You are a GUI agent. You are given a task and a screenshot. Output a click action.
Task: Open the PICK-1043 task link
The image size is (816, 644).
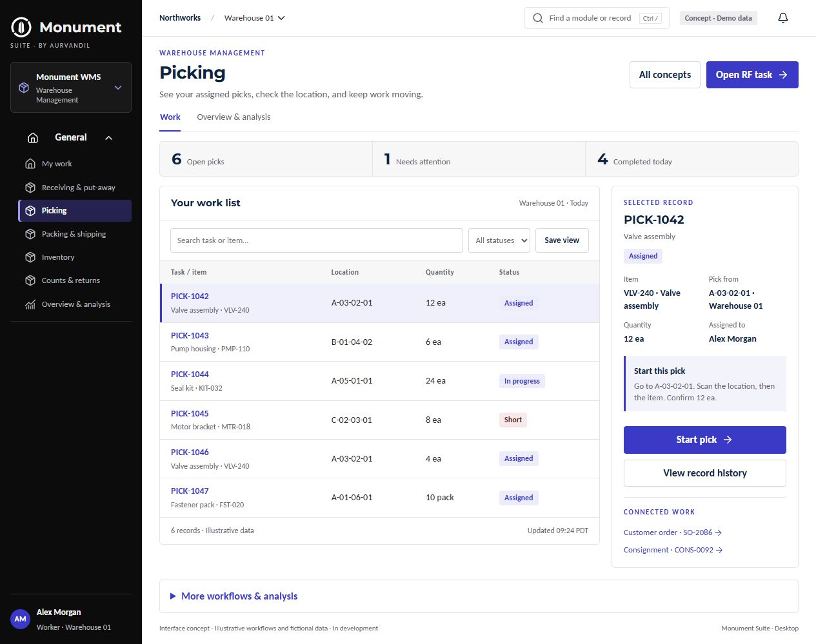pos(190,336)
